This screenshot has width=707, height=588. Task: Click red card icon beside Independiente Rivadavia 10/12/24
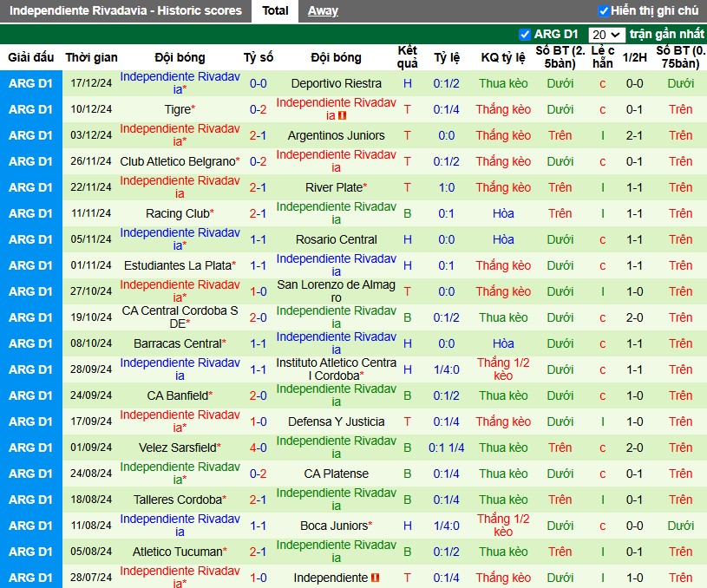click(x=343, y=116)
